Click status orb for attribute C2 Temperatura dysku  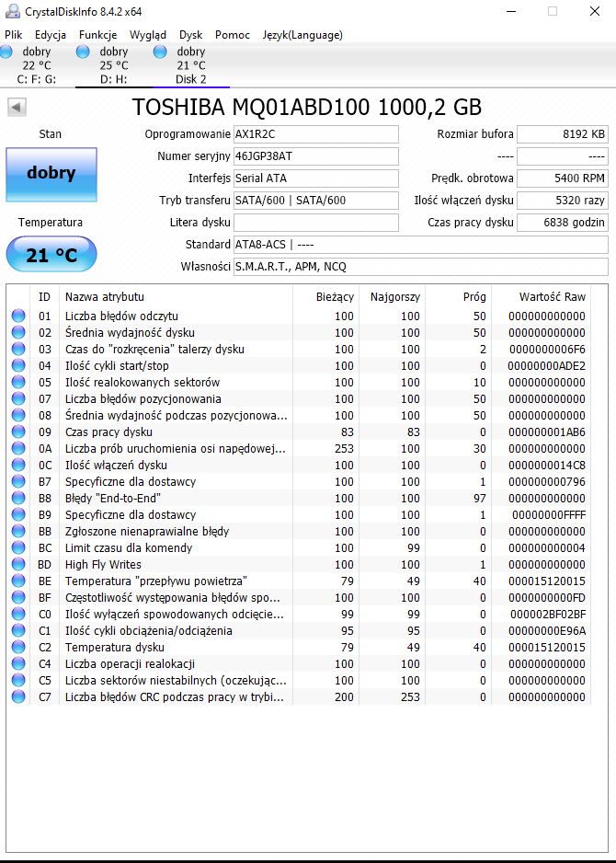18,647
